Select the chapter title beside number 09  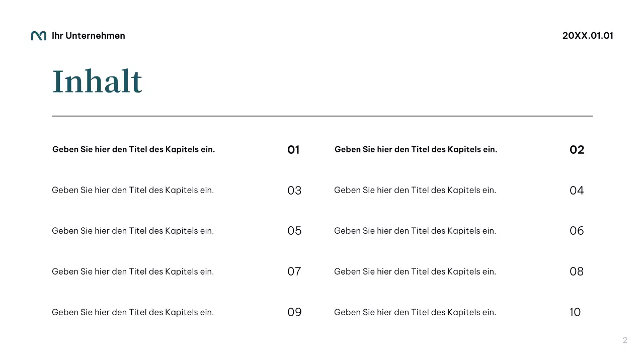pos(133,312)
